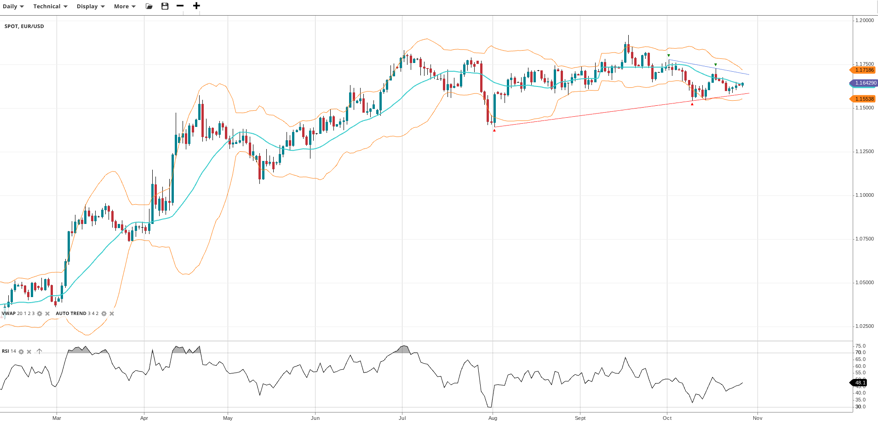Remove the AUTO TREND indicator
This screenshot has height=424, width=878.
111,314
